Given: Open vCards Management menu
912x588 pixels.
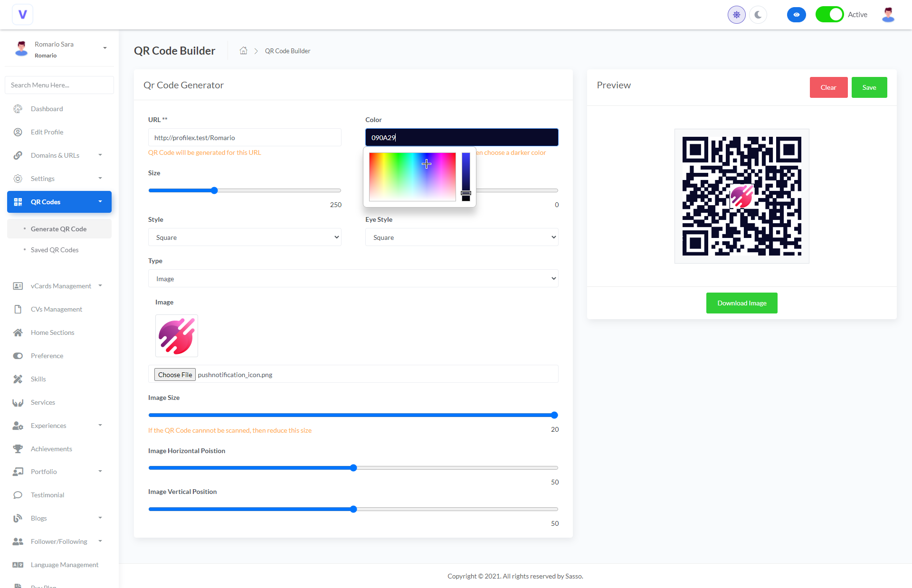Looking at the screenshot, I should (x=61, y=286).
